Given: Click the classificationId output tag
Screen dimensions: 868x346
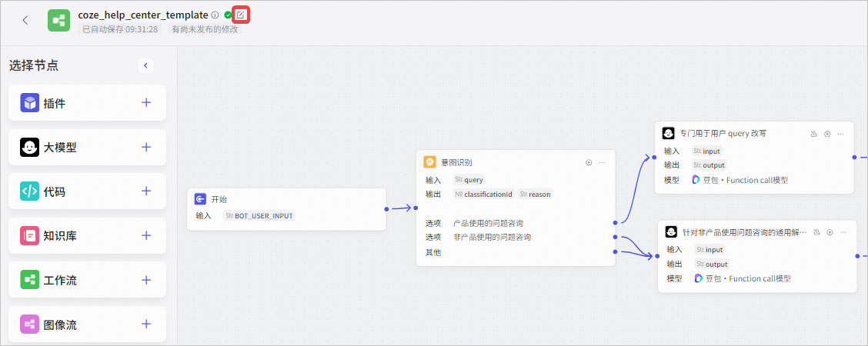Looking at the screenshot, I should (484, 195).
